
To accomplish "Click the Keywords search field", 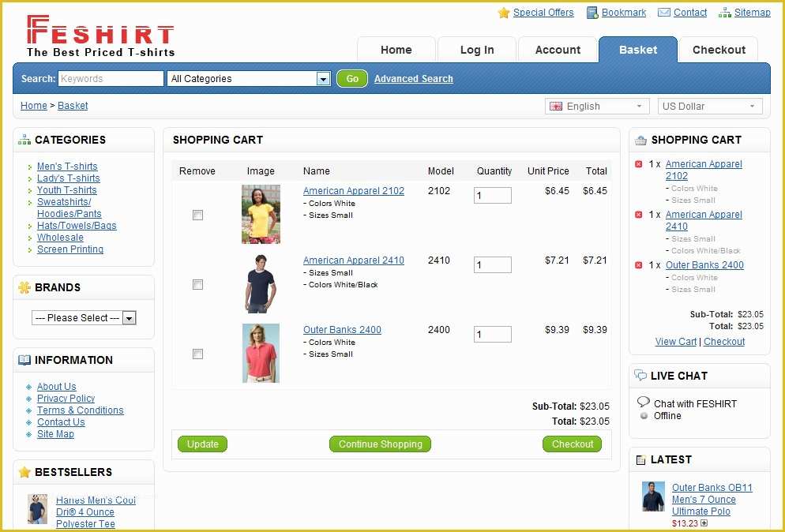I will 111,79.
